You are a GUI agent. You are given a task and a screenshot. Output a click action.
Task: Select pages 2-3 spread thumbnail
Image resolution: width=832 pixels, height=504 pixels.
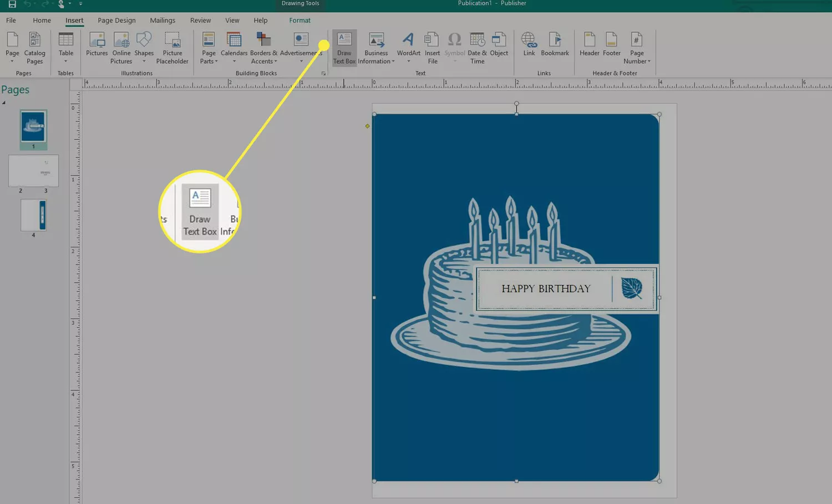point(33,171)
